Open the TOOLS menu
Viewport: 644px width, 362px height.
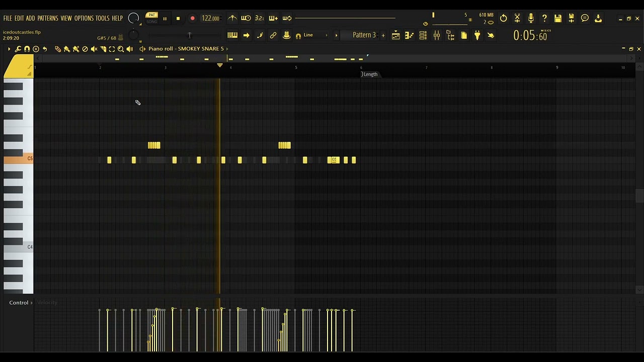pyautogui.click(x=103, y=18)
